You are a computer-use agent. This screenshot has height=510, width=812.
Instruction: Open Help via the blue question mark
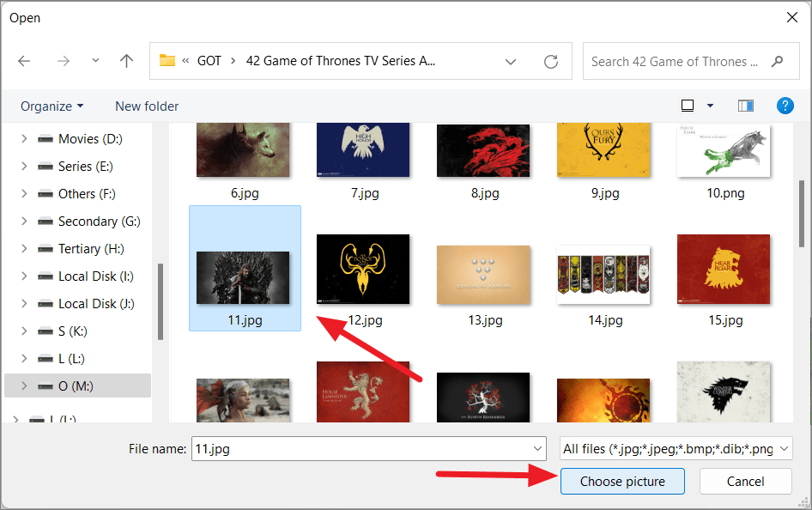coord(785,106)
